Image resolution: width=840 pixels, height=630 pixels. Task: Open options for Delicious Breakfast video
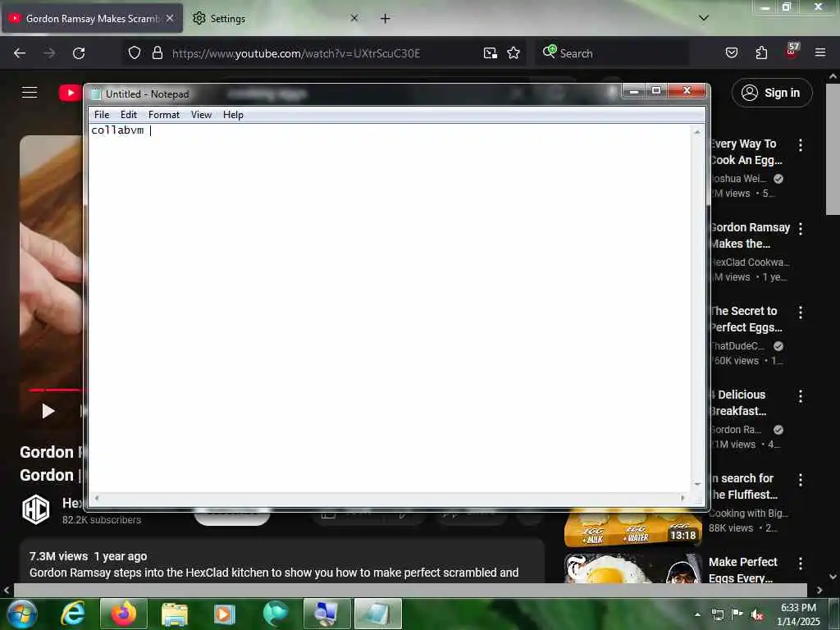pyautogui.click(x=801, y=396)
